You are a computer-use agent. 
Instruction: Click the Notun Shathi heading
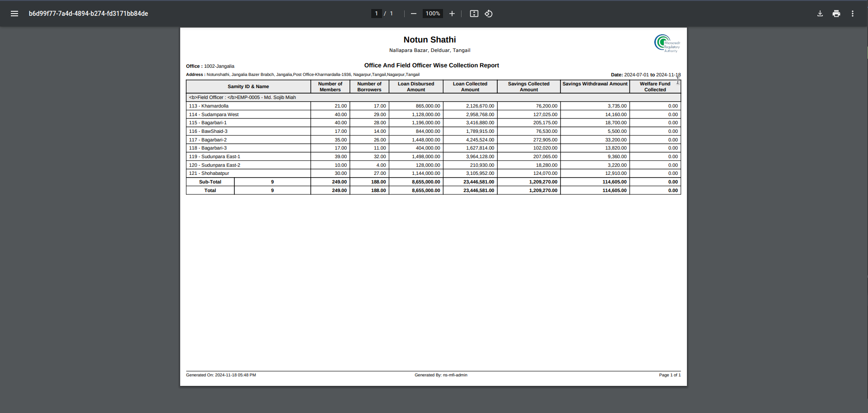coord(429,40)
